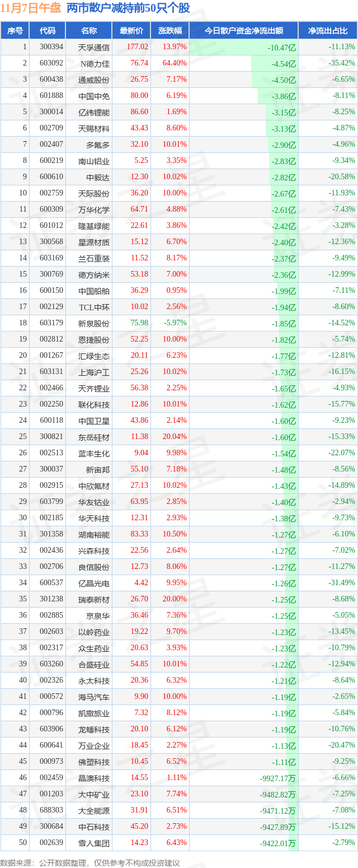Click stock code 688303

51,810
